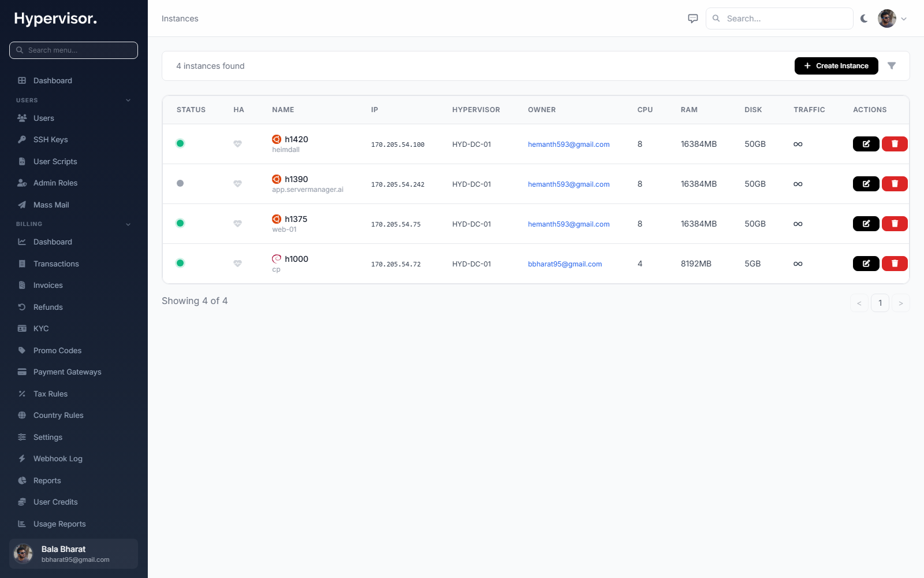This screenshot has height=578, width=924.
Task: Edit instance h1420 with pencil icon
Action: 866,144
